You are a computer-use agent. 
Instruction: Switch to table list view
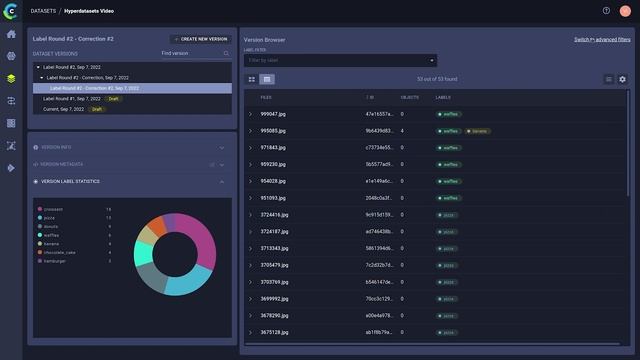pos(267,79)
